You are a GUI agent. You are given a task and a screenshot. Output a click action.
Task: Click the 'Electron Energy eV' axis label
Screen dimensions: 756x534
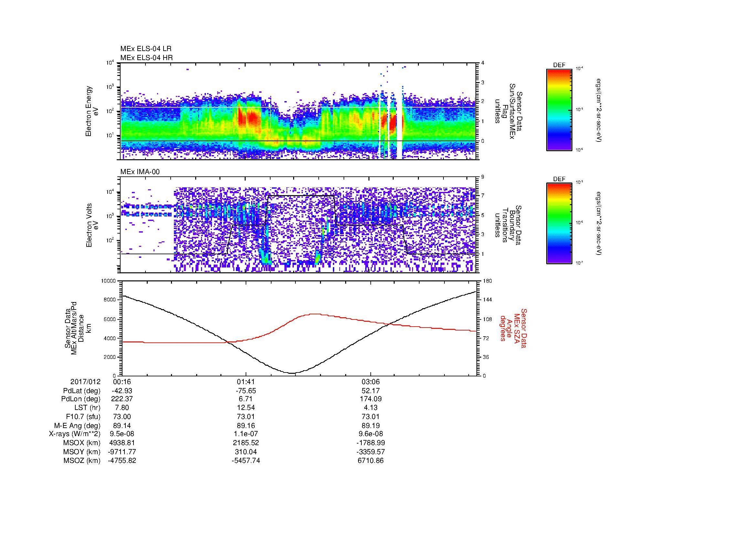[92, 111]
